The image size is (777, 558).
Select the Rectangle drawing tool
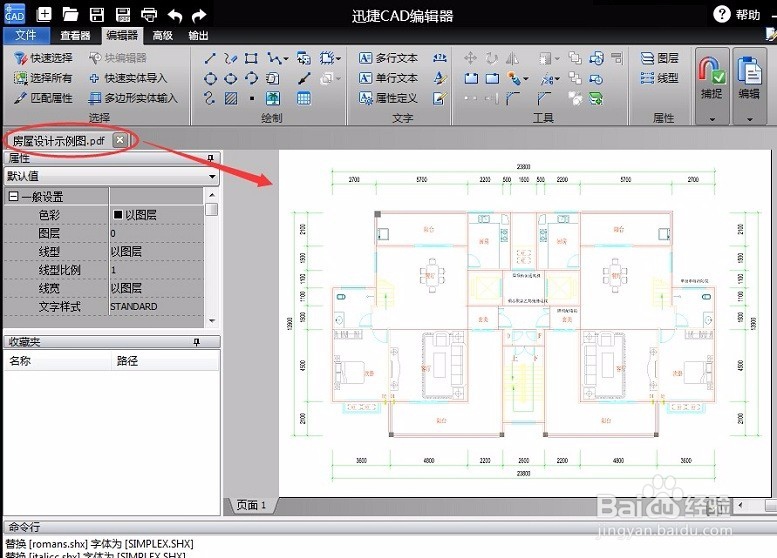point(251,58)
